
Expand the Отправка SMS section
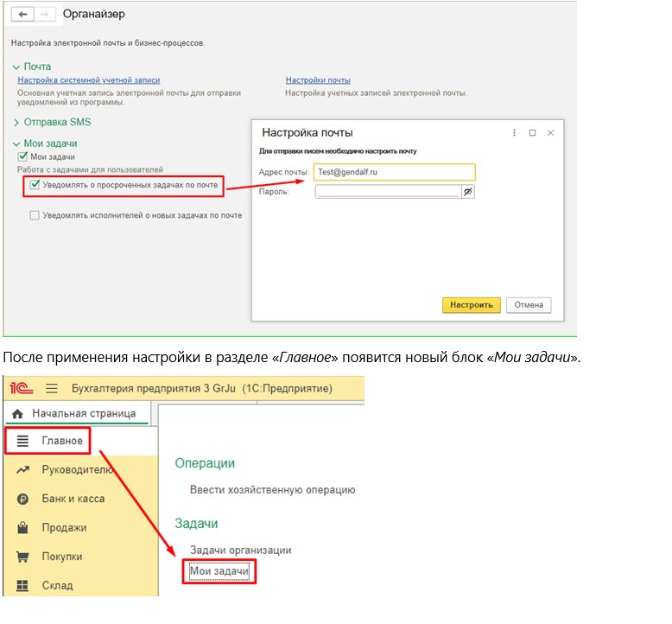16,123
